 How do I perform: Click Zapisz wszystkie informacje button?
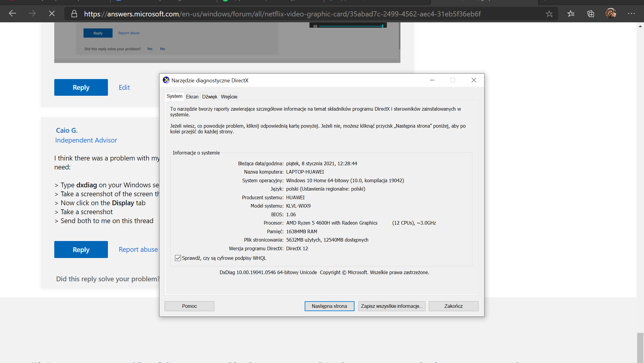pyautogui.click(x=391, y=306)
